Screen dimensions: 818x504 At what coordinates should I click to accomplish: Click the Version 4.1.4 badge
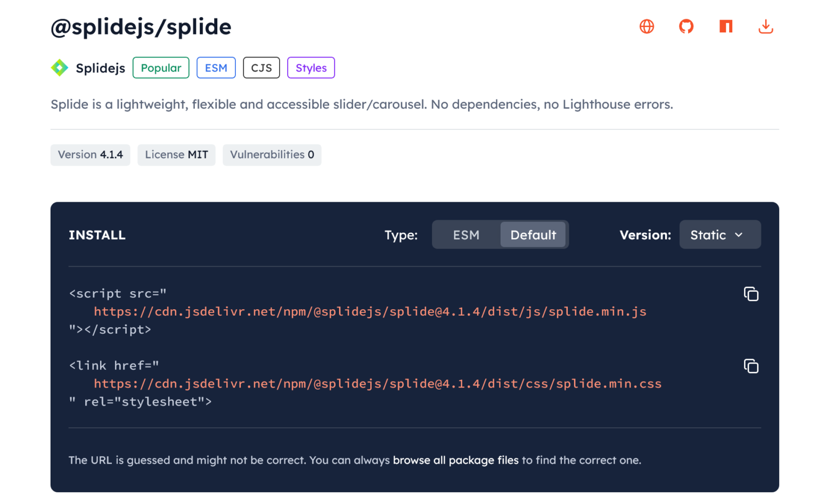point(91,155)
